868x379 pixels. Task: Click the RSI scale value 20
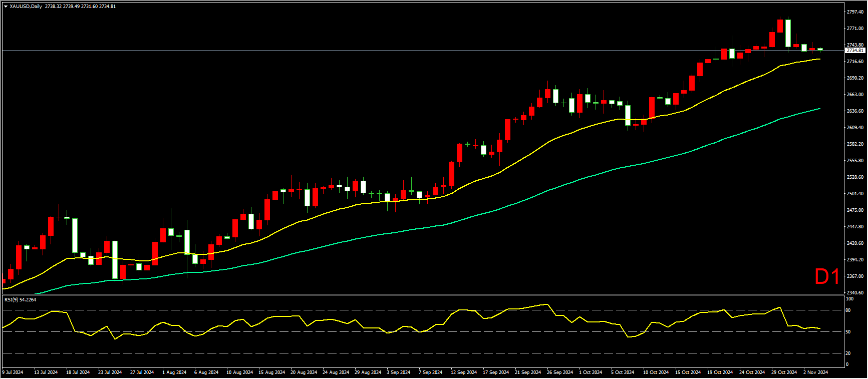pyautogui.click(x=848, y=353)
